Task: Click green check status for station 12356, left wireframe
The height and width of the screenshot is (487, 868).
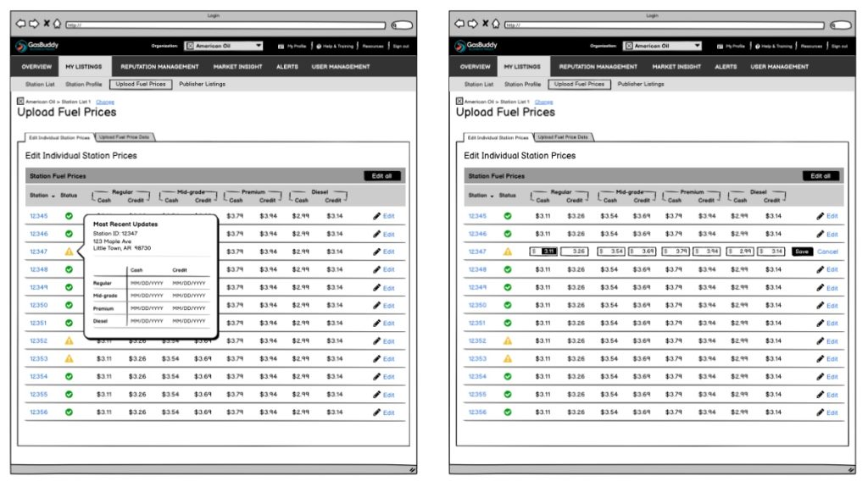Action: [70, 412]
